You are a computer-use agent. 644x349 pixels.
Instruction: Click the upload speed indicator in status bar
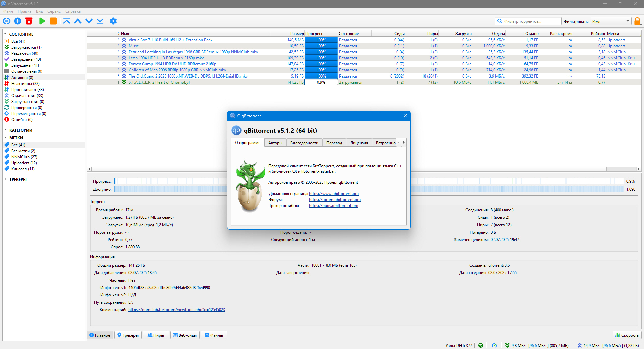coord(608,345)
